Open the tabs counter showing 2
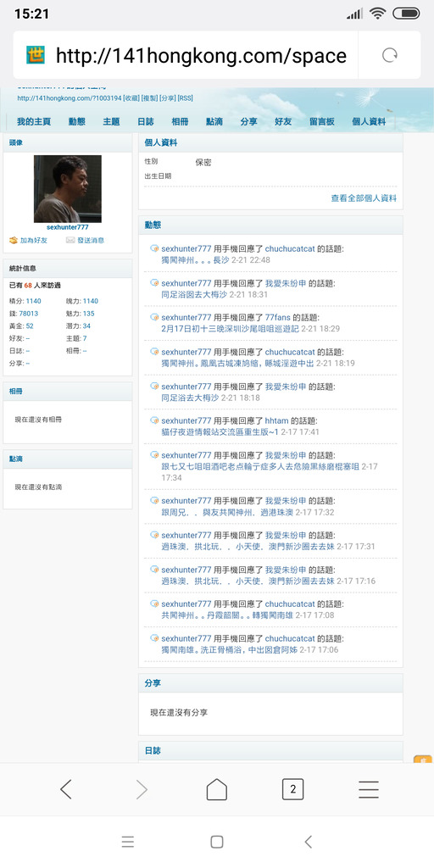Image resolution: width=434 pixels, height=868 pixels. 292,789
